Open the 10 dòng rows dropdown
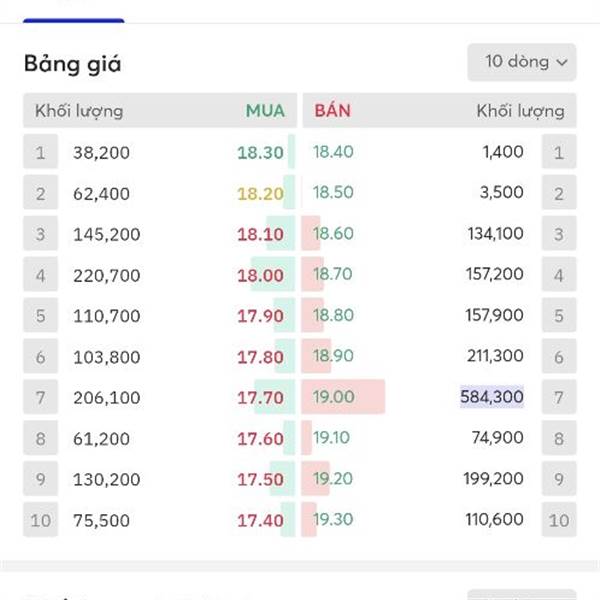 (x=521, y=62)
